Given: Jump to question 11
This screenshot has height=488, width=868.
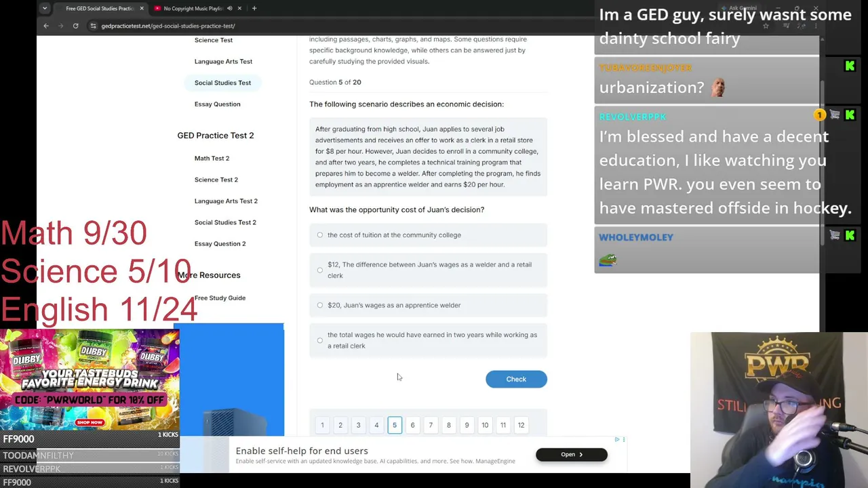Looking at the screenshot, I should (503, 425).
